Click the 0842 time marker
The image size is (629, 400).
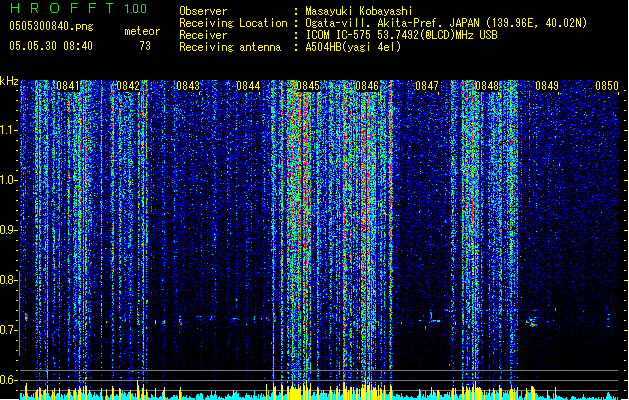(128, 86)
